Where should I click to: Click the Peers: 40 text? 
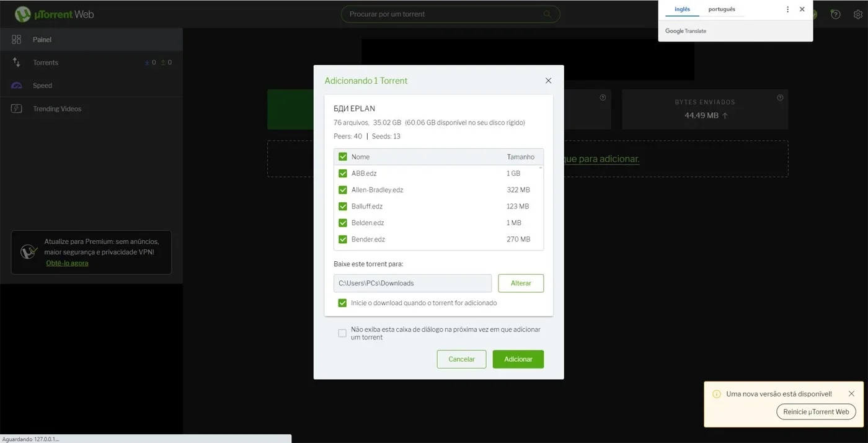(348, 136)
